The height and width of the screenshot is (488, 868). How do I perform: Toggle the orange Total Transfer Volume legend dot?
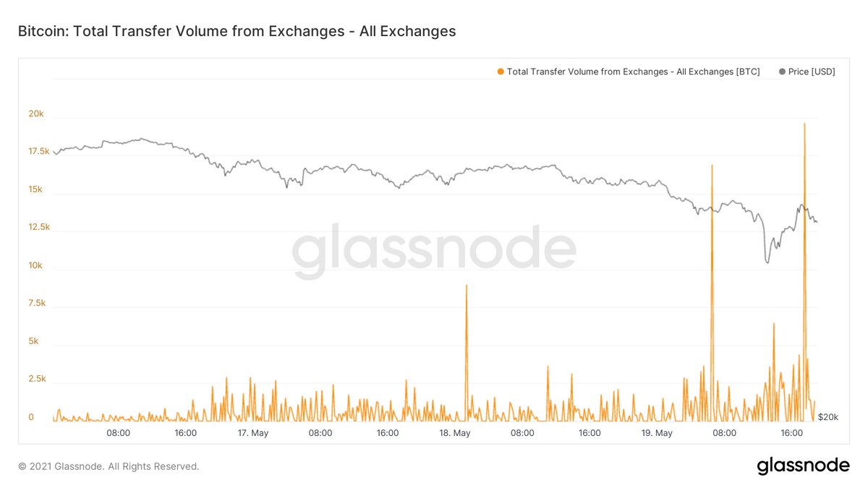[501, 72]
